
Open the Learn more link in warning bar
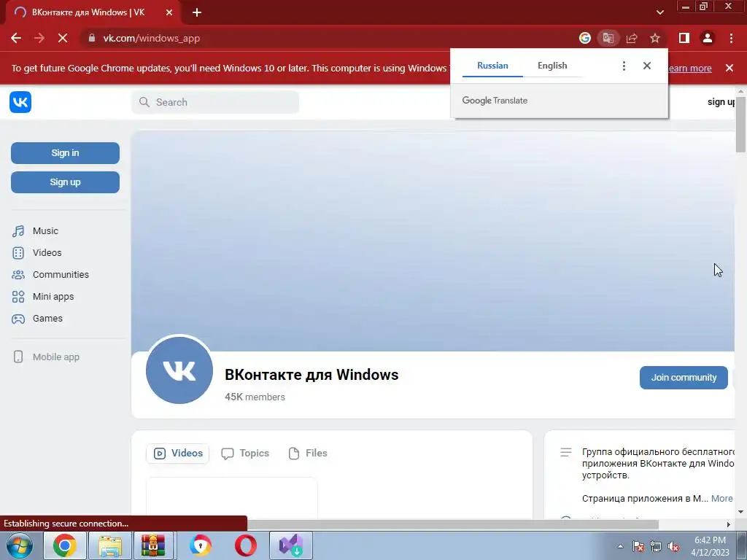click(x=690, y=68)
